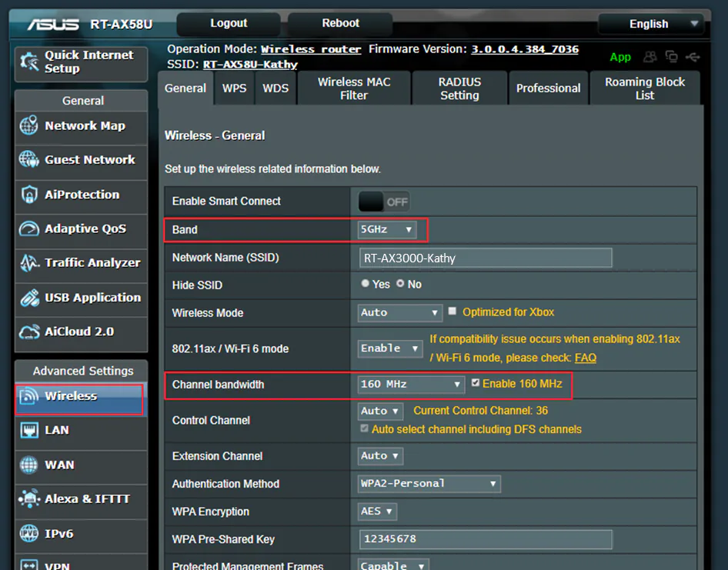728x570 pixels.
Task: Switch to the WDS tab
Action: coord(276,88)
